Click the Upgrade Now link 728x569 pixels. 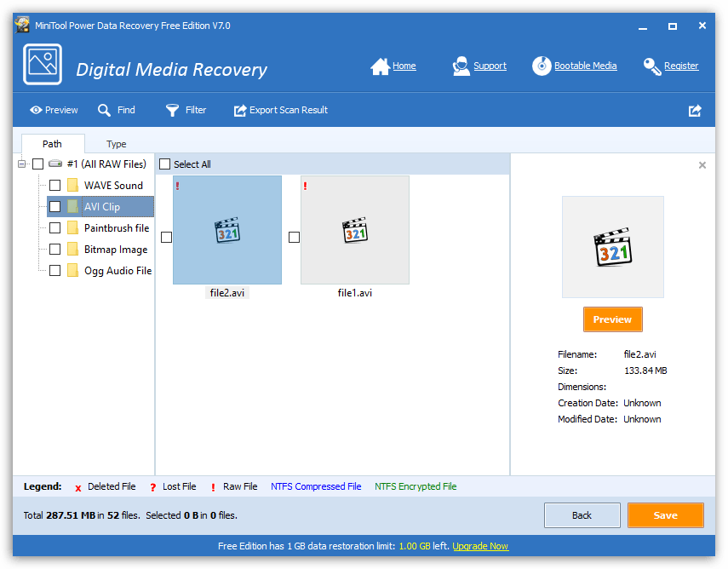[x=480, y=546]
